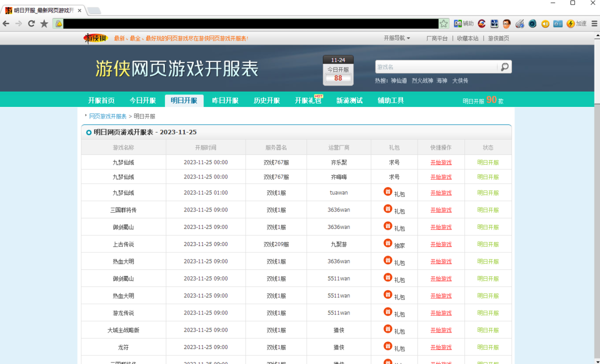This screenshot has width=600, height=364.
Task: Click the mouse-shaped toolbar icon
Action: click(519, 23)
